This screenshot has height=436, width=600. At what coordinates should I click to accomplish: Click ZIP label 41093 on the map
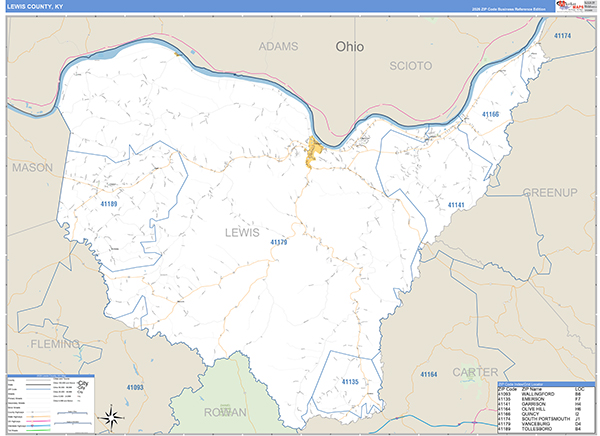(x=135, y=387)
